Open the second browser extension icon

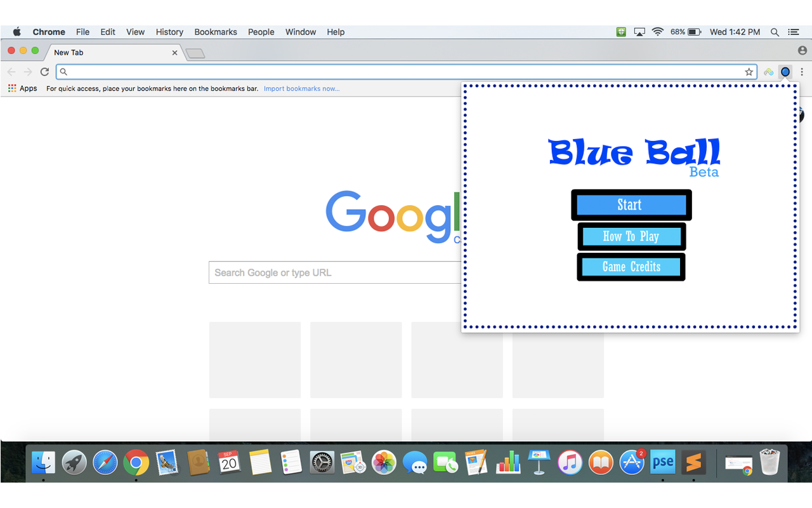(768, 72)
